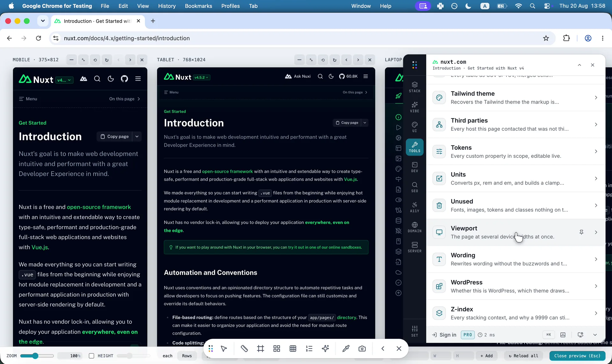Click the search icon in mobile preview header
612x364 pixels.
(97, 79)
